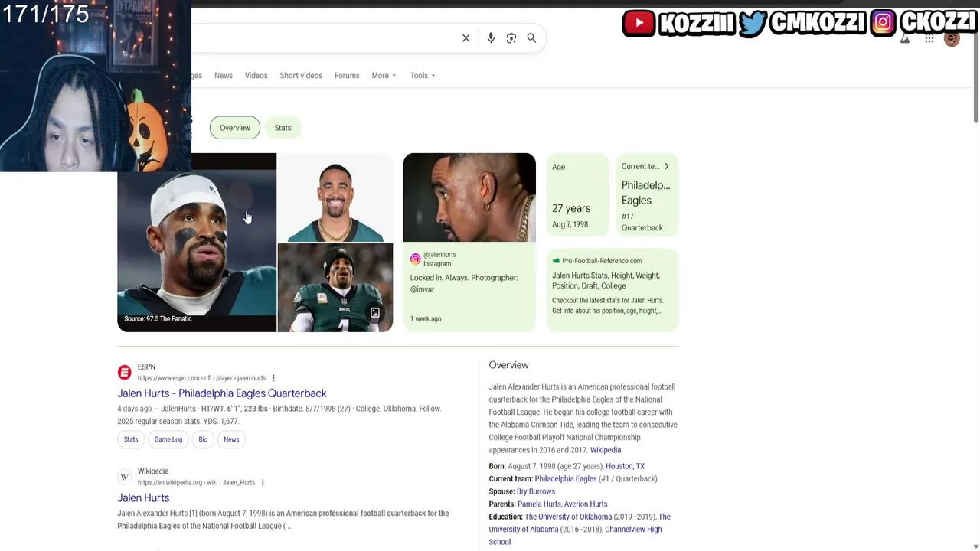Screen dimensions: 980x551
Task: Open the Bry Burrows spouse link
Action: pos(536,491)
